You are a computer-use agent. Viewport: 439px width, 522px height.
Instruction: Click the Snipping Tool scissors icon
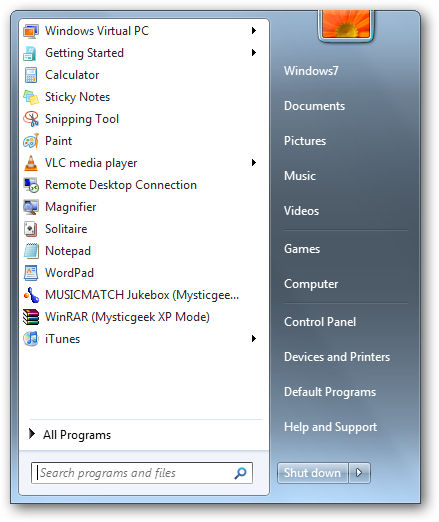(x=31, y=119)
